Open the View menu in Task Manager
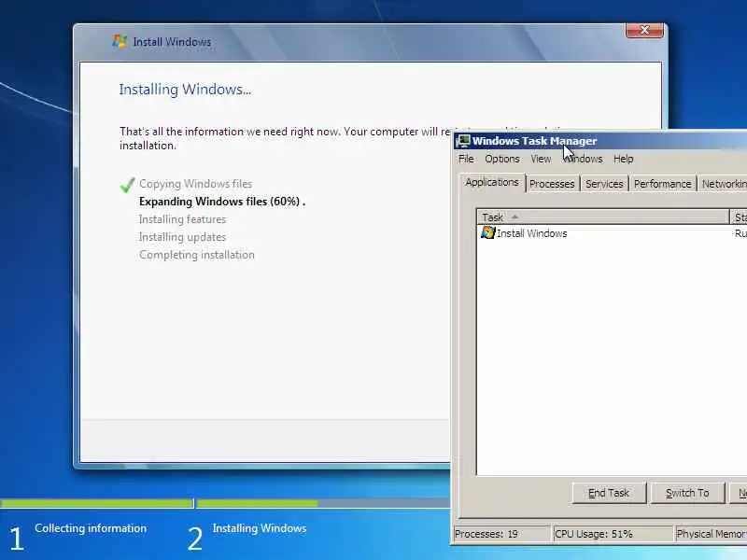The image size is (747, 560). click(x=541, y=159)
